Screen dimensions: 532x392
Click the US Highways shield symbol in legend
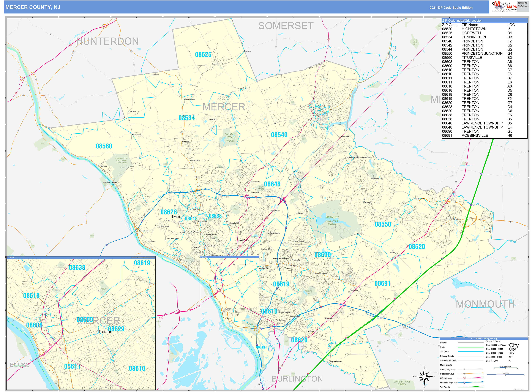[465, 378]
